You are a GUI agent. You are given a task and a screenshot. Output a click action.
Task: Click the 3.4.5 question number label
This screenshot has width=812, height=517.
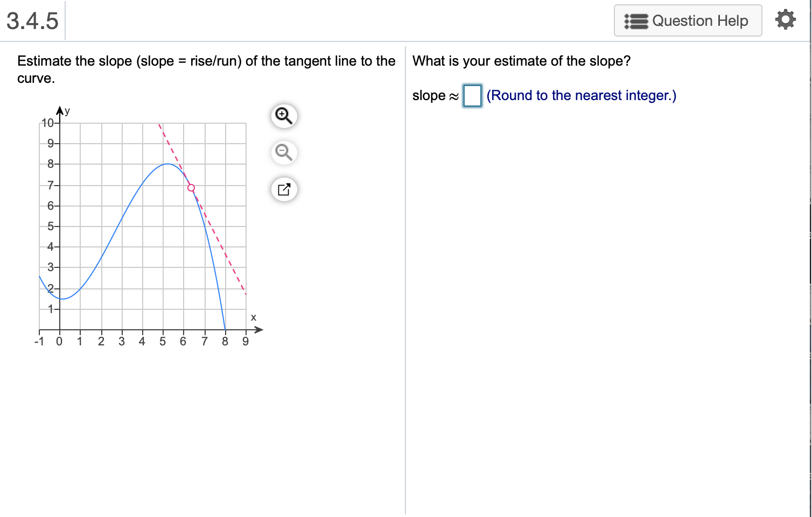31,19
